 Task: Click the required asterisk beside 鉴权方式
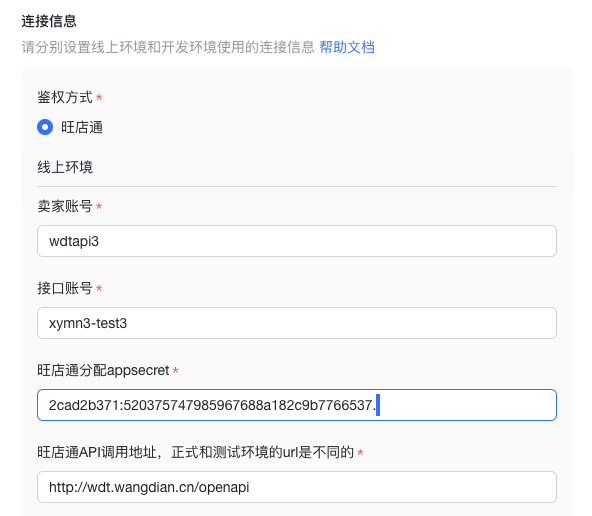point(99,98)
